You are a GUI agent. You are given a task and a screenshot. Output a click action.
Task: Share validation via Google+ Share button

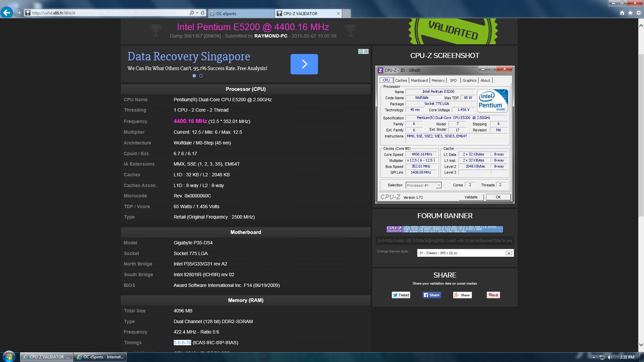tap(462, 295)
